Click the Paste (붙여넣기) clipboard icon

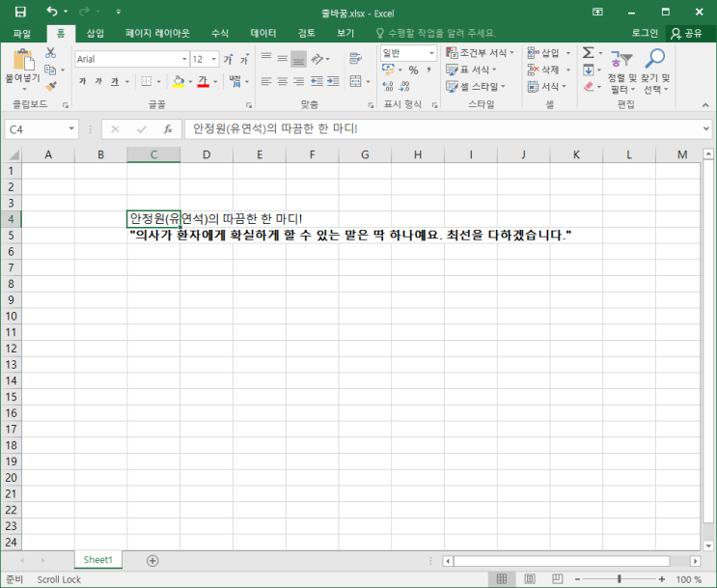[23, 60]
